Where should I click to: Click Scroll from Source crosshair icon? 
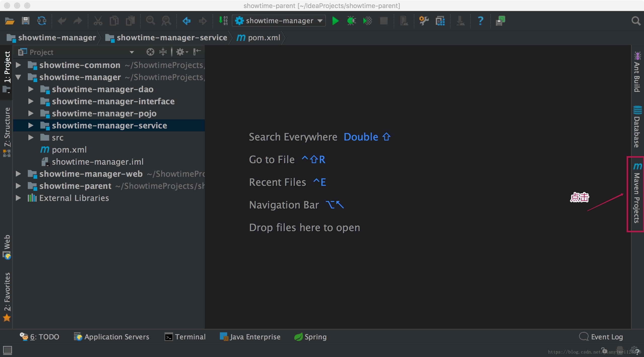pyautogui.click(x=150, y=52)
